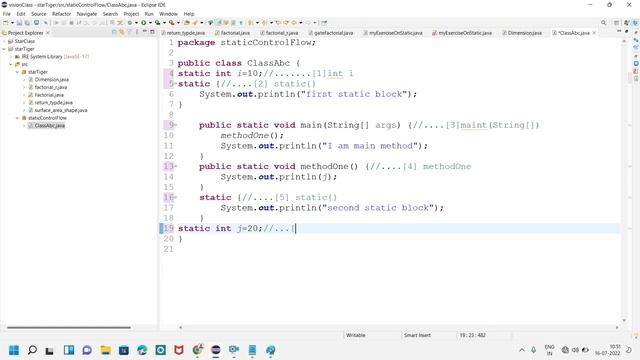Expand the StarClass project node
Screen dimensions: 640x360
coord(4,41)
